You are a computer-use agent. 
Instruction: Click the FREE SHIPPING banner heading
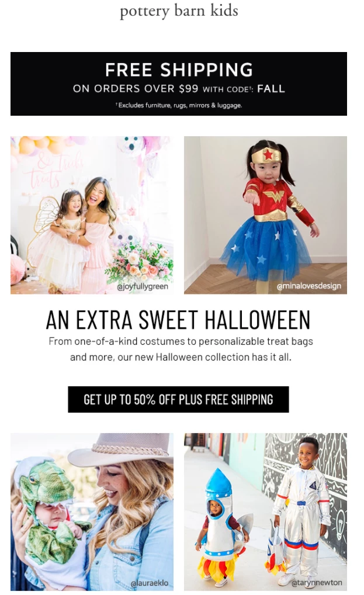[x=179, y=70]
